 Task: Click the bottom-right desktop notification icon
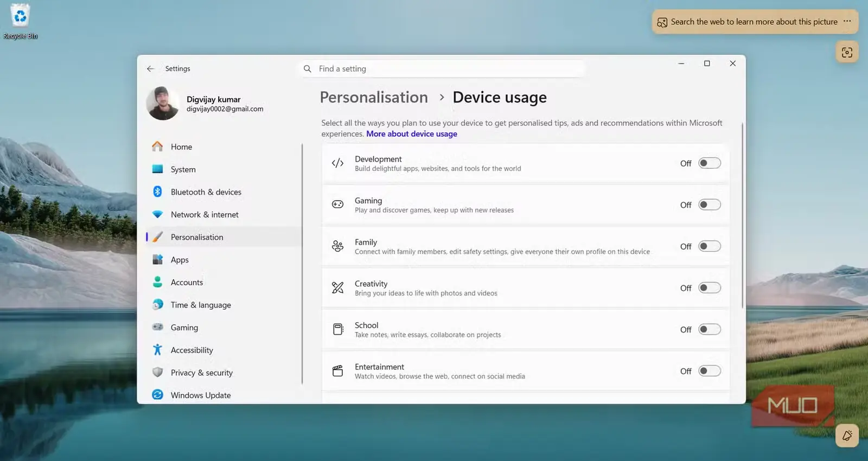point(847,436)
